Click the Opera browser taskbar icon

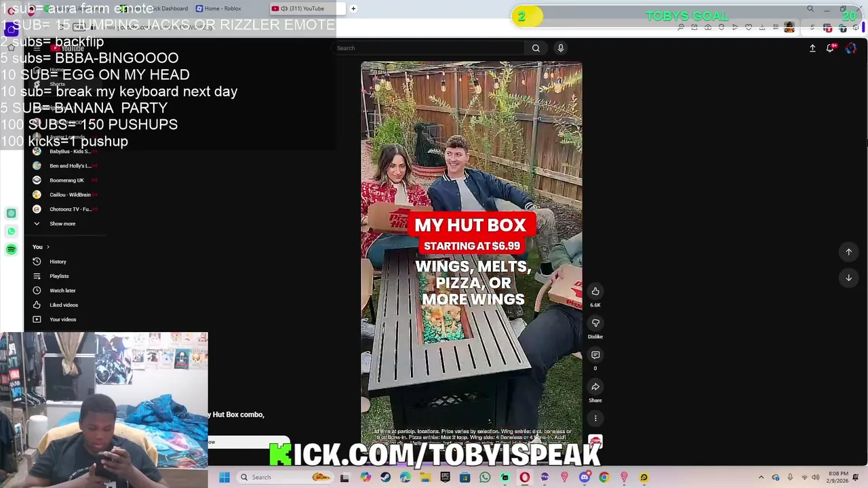(x=524, y=477)
